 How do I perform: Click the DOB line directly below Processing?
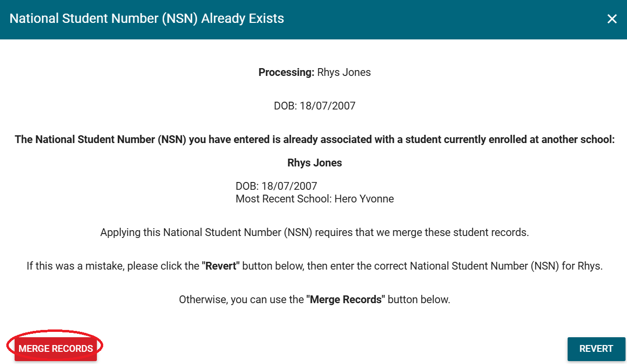314,106
